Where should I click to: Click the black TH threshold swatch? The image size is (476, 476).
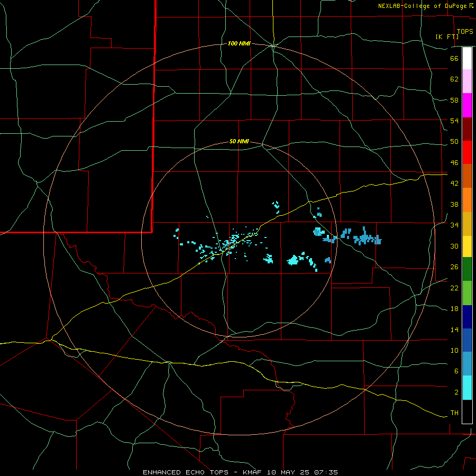467,411
